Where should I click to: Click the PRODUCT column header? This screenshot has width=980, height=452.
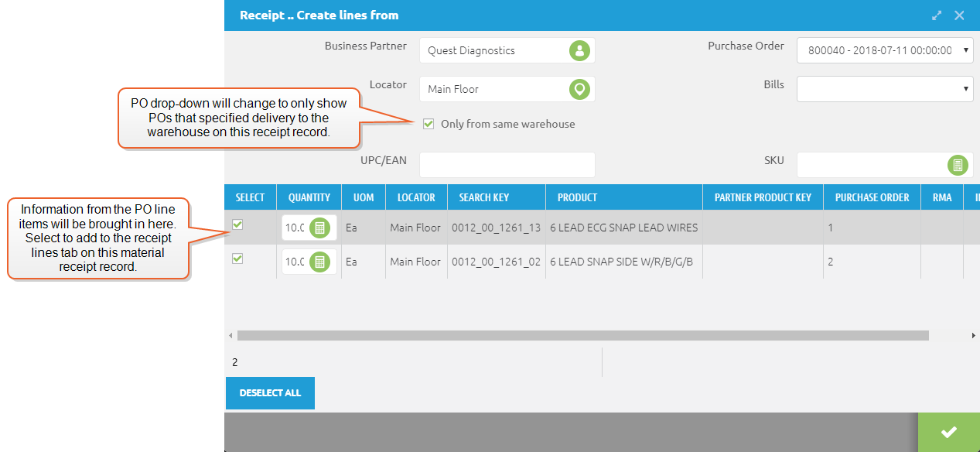coord(576,197)
